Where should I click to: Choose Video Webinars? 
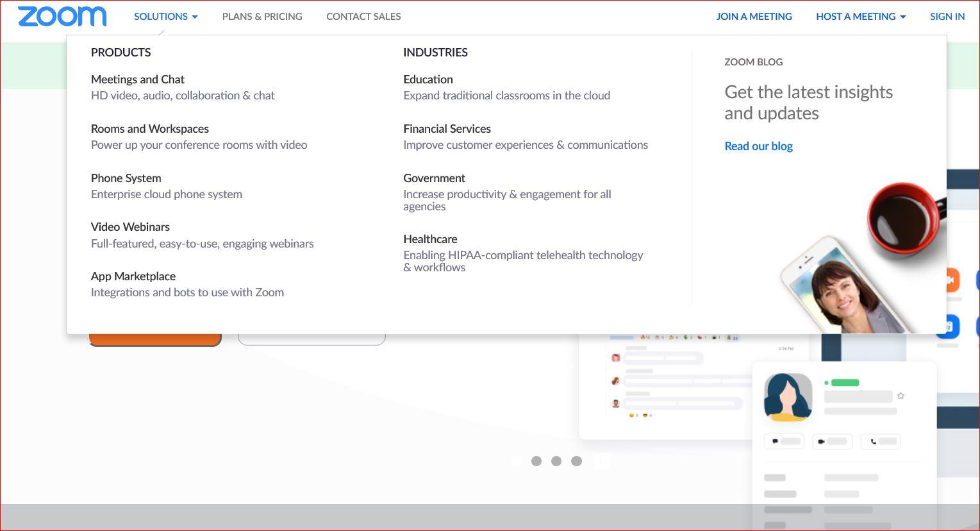pyautogui.click(x=130, y=227)
